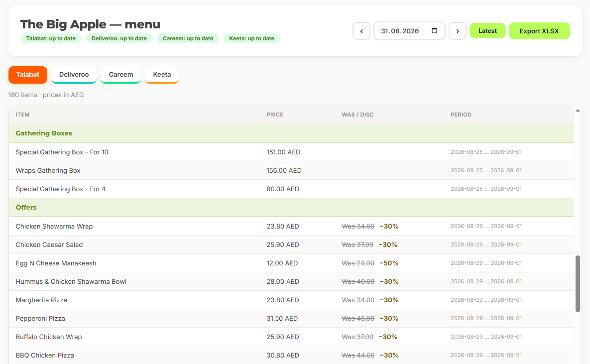
Task: Select the 'Buffalo Chicken Wrap' item
Action: [x=48, y=337]
